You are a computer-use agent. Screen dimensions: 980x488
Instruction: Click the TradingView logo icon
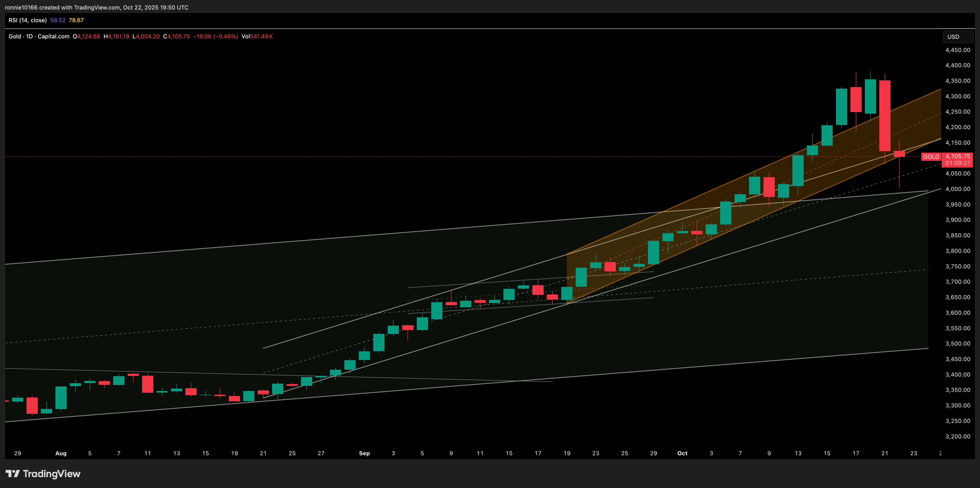13,474
